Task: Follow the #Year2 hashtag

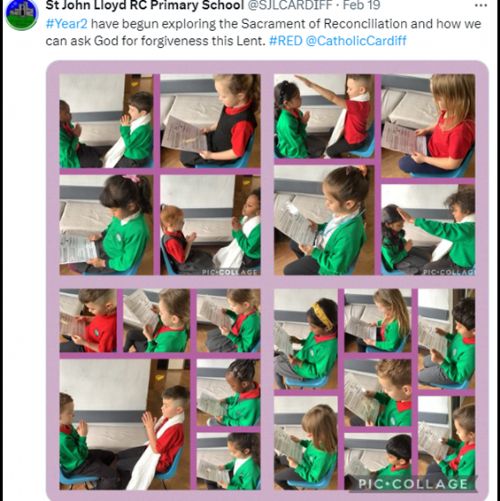Action: (x=67, y=24)
